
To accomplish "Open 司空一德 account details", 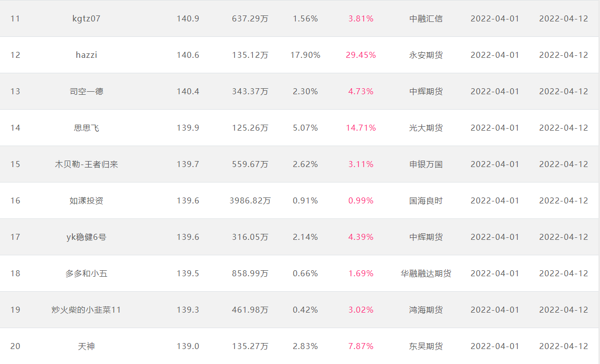I will click(86, 91).
